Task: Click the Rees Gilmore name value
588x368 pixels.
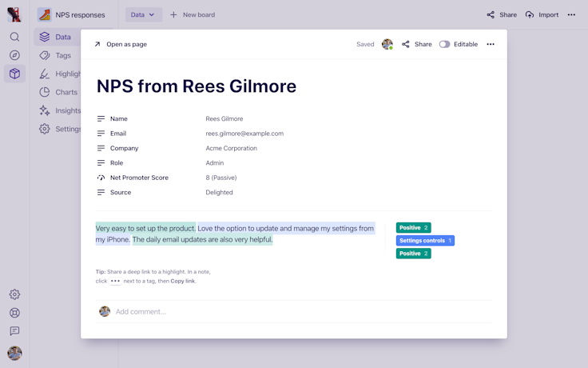Action: pyautogui.click(x=224, y=118)
